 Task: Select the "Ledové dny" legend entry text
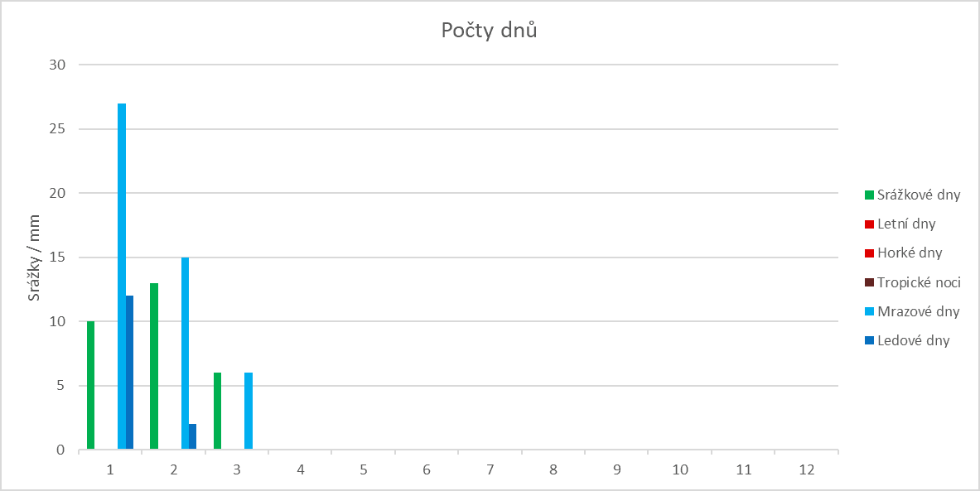(913, 340)
